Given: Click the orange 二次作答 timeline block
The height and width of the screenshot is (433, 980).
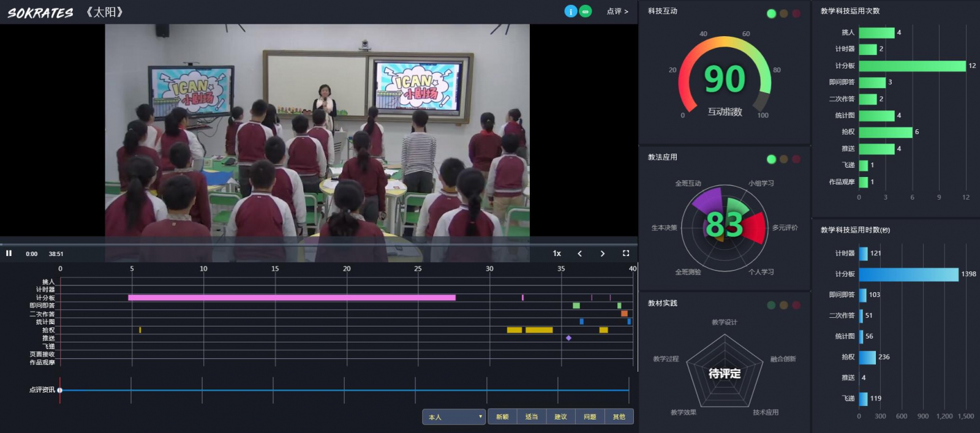Looking at the screenshot, I should (624, 314).
